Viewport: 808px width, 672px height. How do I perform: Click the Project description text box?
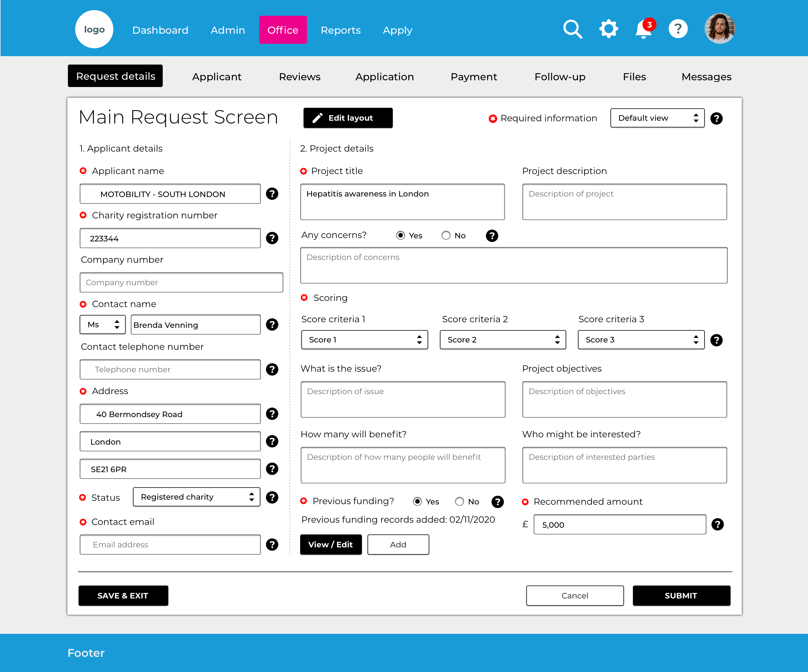[x=624, y=202]
